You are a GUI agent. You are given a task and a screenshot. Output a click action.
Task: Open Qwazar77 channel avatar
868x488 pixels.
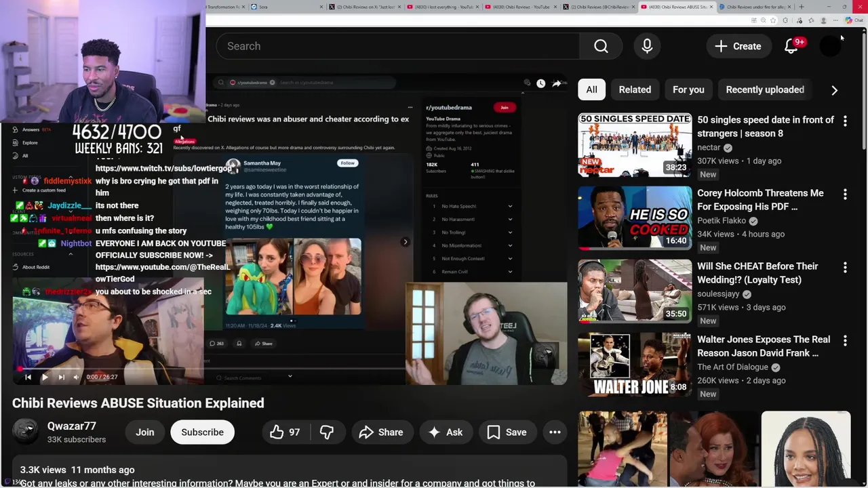coord(26,432)
